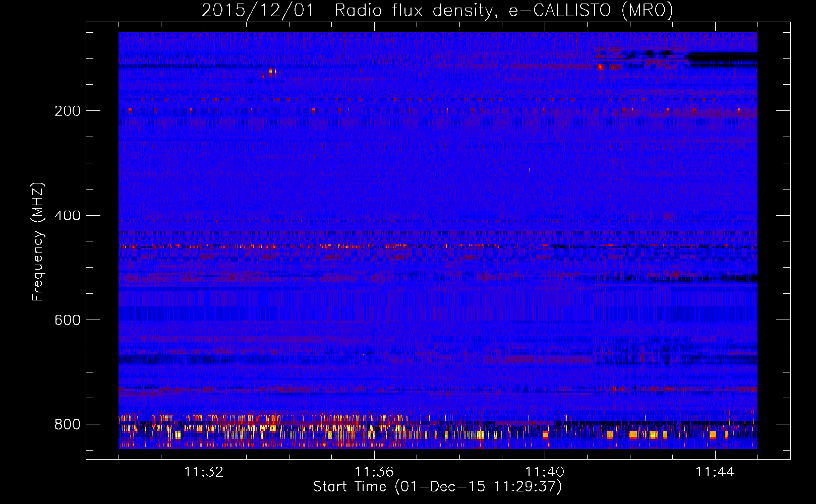Screen dimensions: 816x504
Task: Click the 600 frequency tick label
Action: [x=68, y=321]
